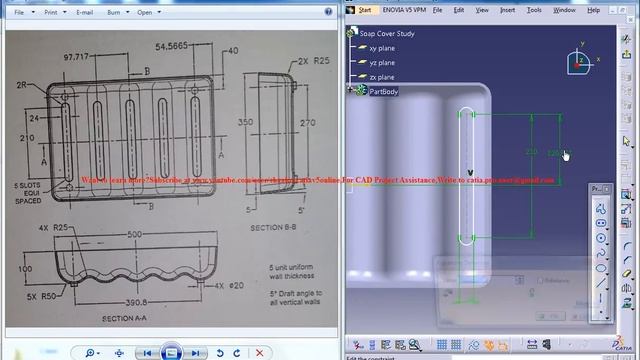Click the Mirror tool in right toolbar
This screenshot has width=640, height=360.
pyautogui.click(x=627, y=288)
